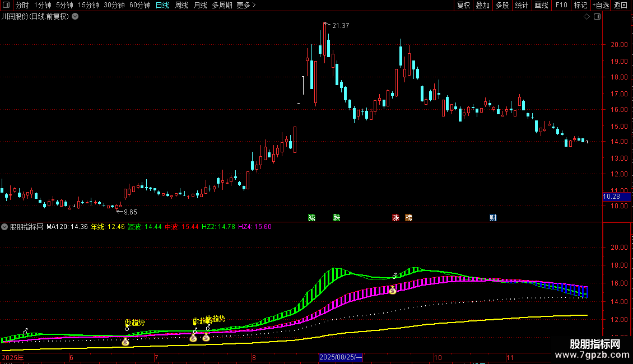Click the 20.00 price axis label in main chart
The image size is (633, 364).
coord(619,45)
